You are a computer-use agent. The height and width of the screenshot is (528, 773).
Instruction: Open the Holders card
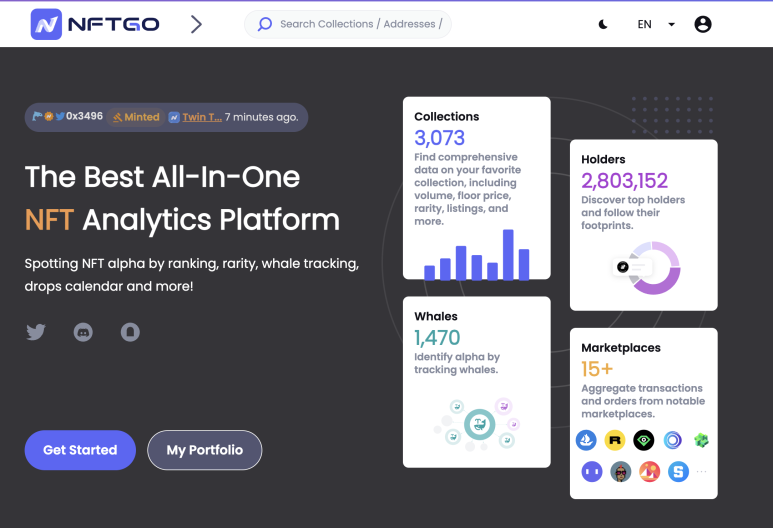click(644, 225)
